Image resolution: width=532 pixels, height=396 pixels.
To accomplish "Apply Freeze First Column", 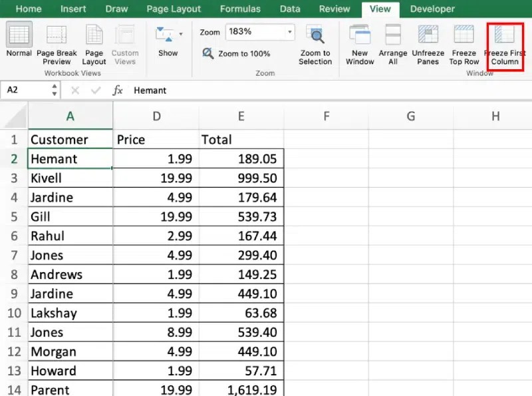I will 505,43.
